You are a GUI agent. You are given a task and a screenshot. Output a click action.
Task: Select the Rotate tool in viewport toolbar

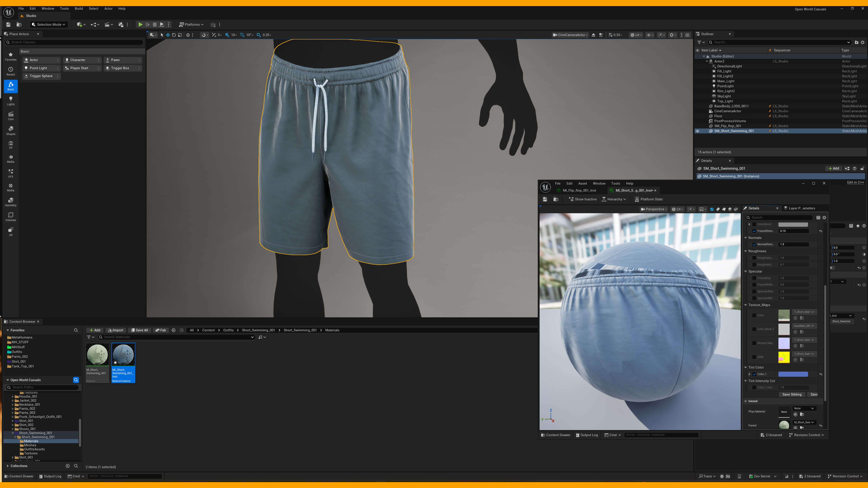(x=174, y=35)
